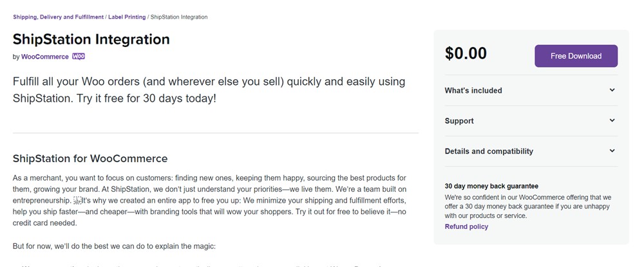Expand the Support section label

click(x=459, y=121)
